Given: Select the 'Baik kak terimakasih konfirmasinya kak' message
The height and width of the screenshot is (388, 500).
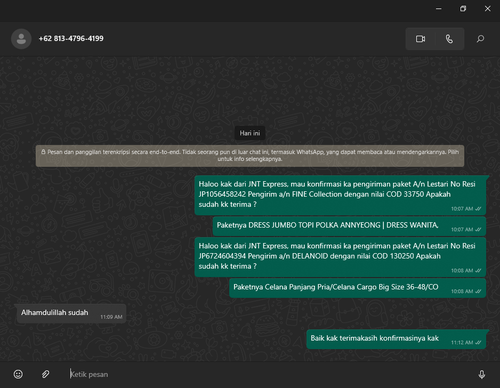Looking at the screenshot, I should pyautogui.click(x=396, y=339).
